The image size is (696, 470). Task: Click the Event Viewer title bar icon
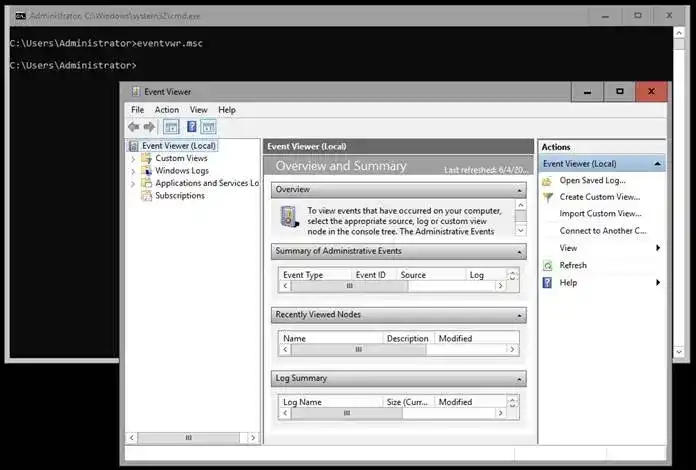(x=135, y=91)
